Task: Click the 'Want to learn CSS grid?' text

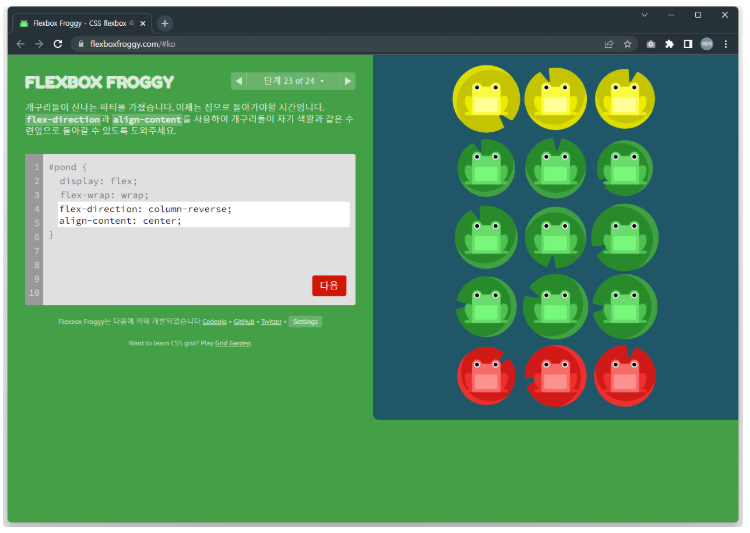Action: coord(164,343)
